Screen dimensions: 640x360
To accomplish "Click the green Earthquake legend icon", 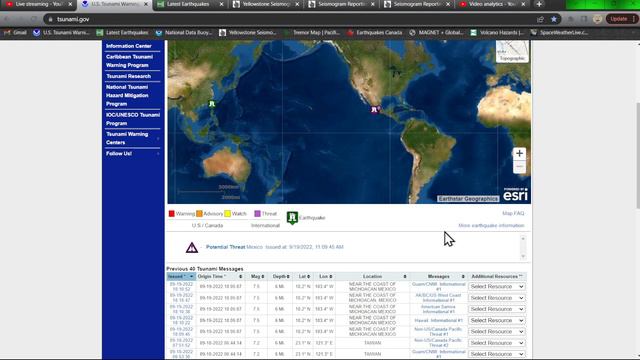I will [x=292, y=218].
